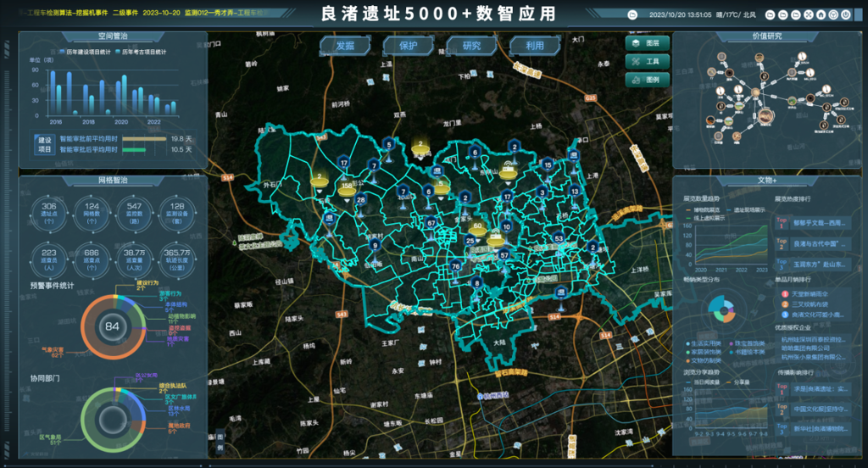Viewport: 868px width, 468px height.
Task: Switch to the 利用 tab
Action: [535, 46]
